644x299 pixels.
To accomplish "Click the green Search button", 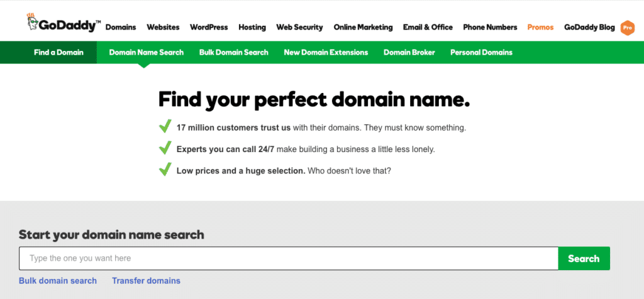I will click(x=584, y=258).
